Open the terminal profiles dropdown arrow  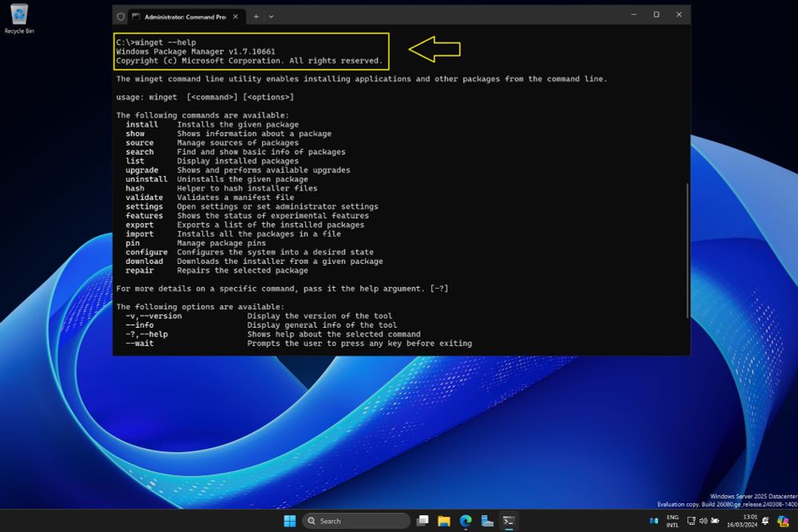[x=271, y=17]
